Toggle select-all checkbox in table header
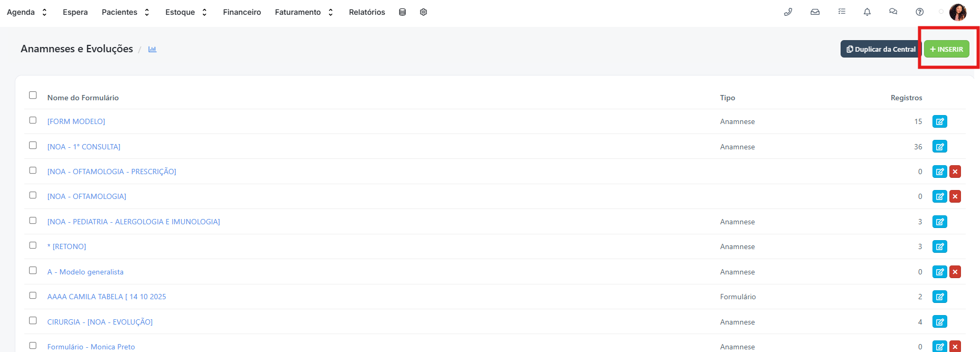The width and height of the screenshot is (980, 352). (33, 95)
